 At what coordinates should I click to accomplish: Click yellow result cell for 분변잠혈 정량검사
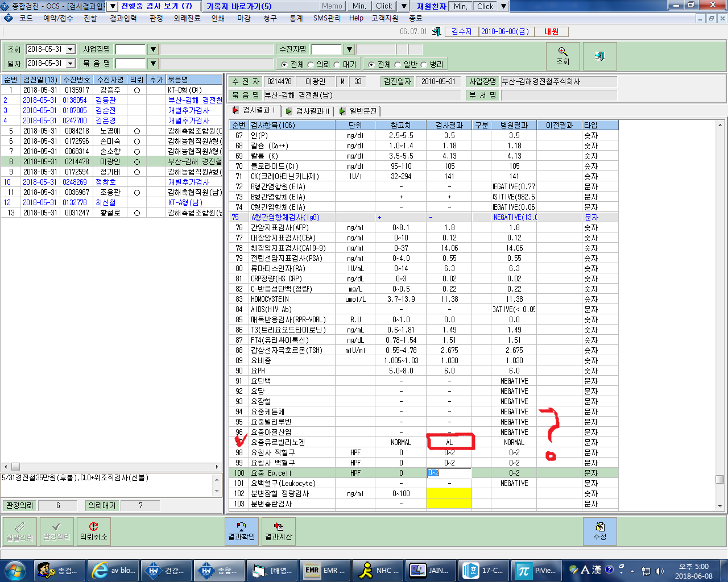pyautogui.click(x=449, y=493)
